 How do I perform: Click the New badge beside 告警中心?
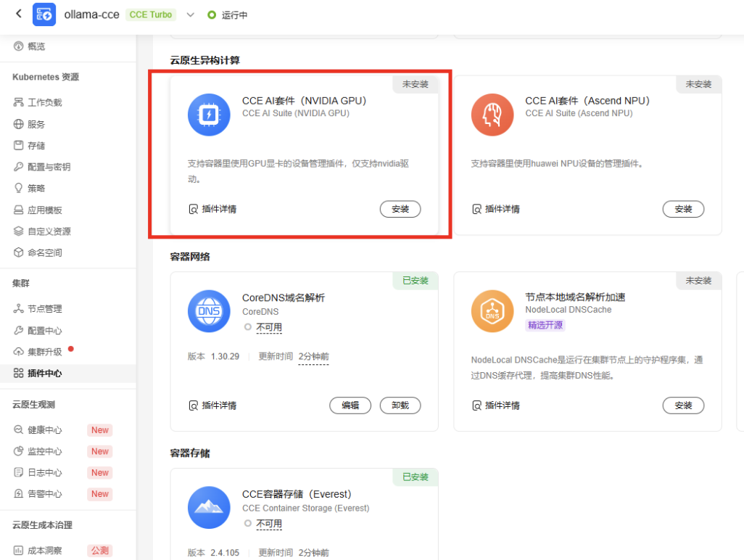tap(99, 494)
